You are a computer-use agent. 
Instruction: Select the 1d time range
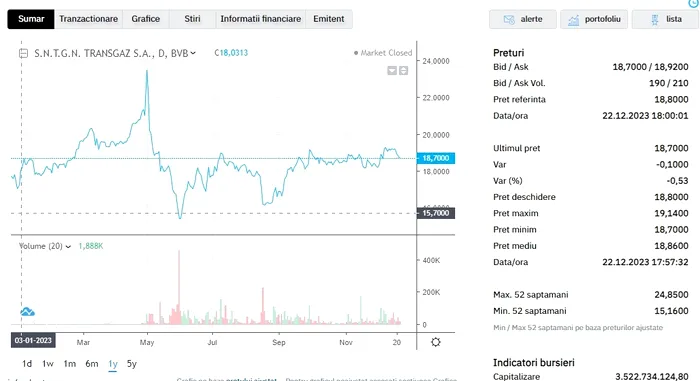27,364
